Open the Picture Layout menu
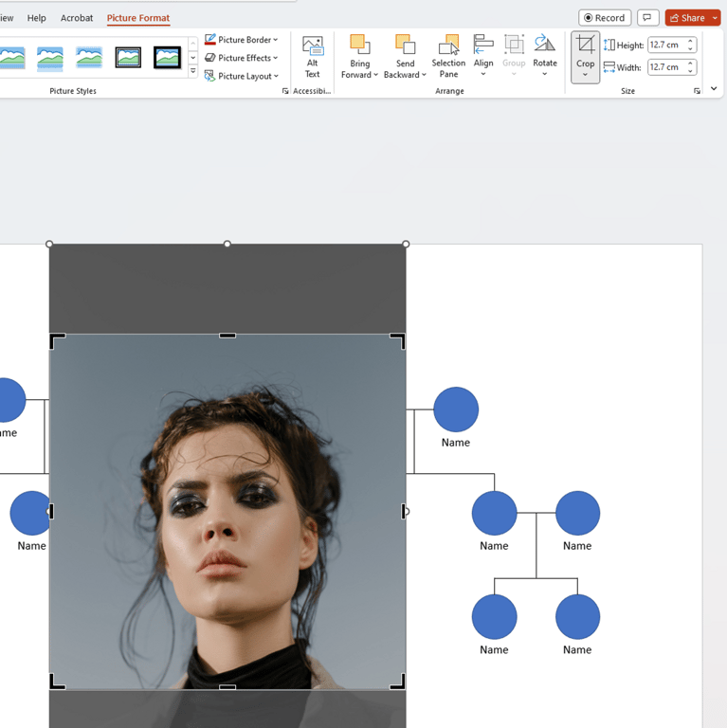This screenshot has height=728, width=727. coord(241,76)
